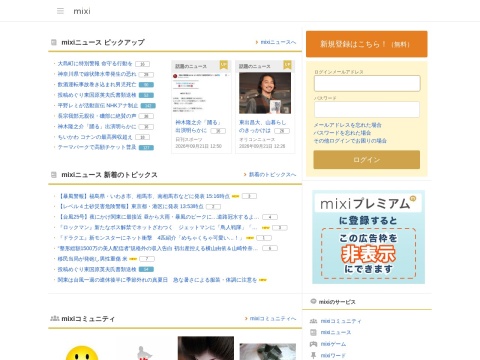The height and width of the screenshot is (360, 480).
Task: Go to mixiコミュニティへ link
Action: click(x=273, y=318)
